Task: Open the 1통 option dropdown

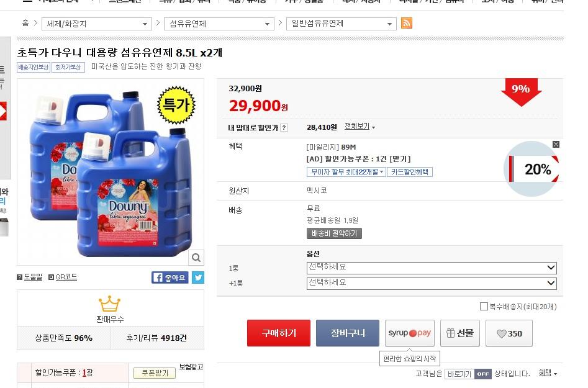Action: [432, 268]
